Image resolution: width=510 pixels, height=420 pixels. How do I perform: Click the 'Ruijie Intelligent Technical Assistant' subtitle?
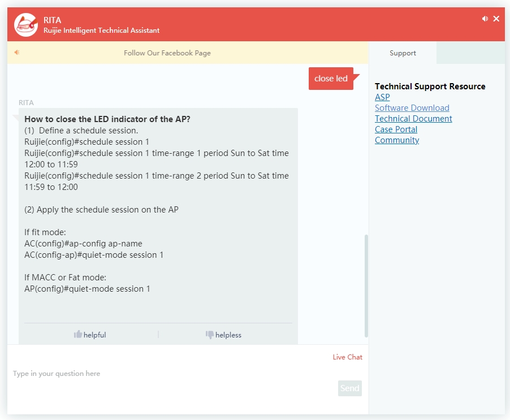[x=101, y=31]
